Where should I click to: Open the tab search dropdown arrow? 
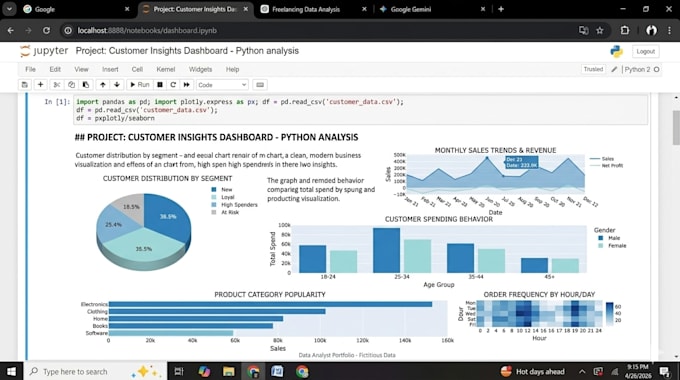[x=9, y=9]
